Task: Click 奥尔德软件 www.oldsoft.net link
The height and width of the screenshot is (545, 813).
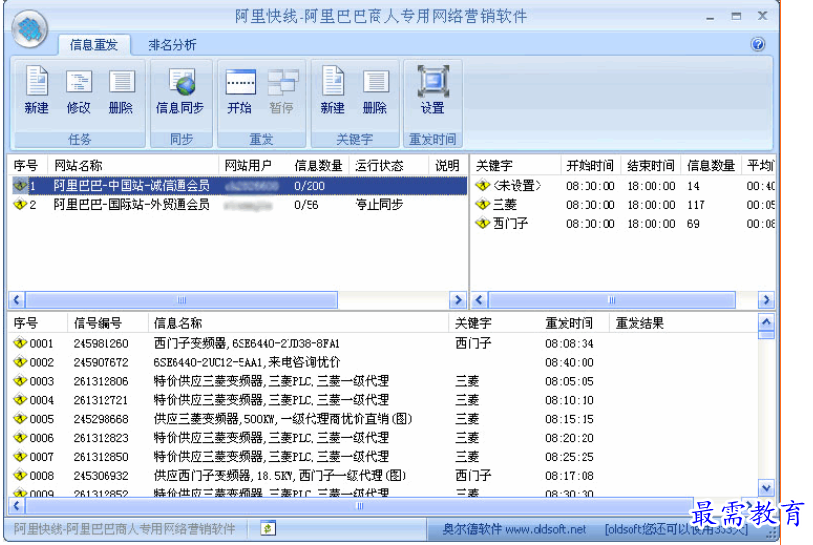Action: [514, 529]
